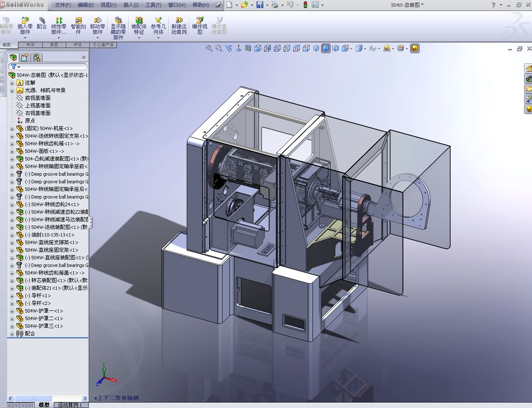Select 原点 (Origin) in the feature tree
The height and width of the screenshot is (408, 532).
click(x=30, y=121)
